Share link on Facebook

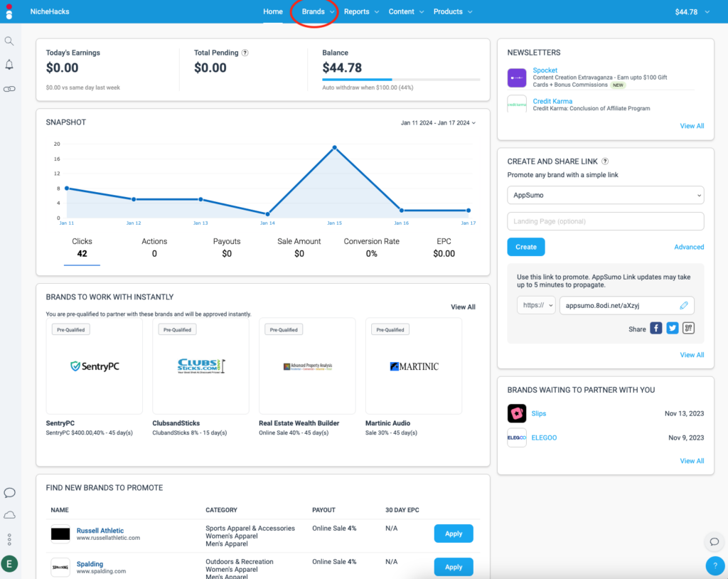(655, 328)
